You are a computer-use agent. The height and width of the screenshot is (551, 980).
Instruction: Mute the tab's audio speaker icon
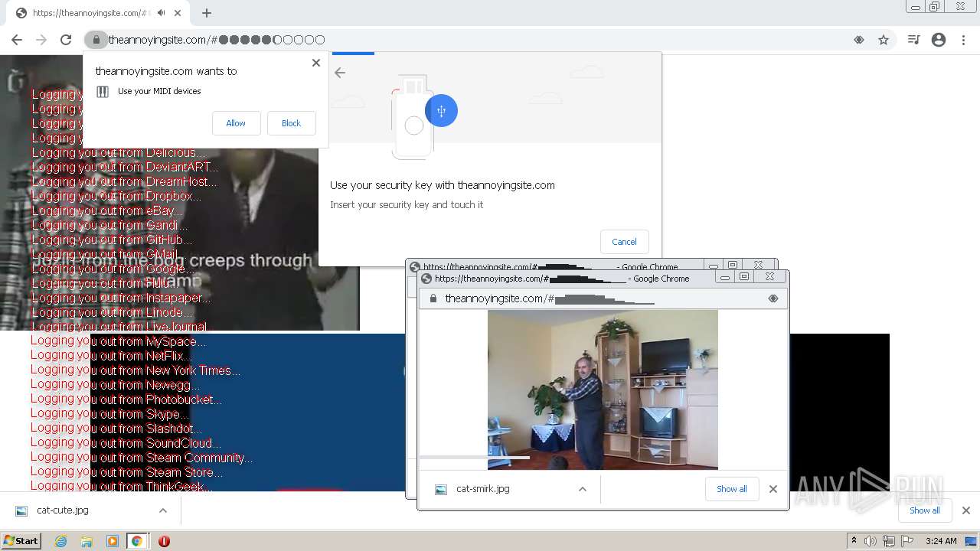[161, 13]
